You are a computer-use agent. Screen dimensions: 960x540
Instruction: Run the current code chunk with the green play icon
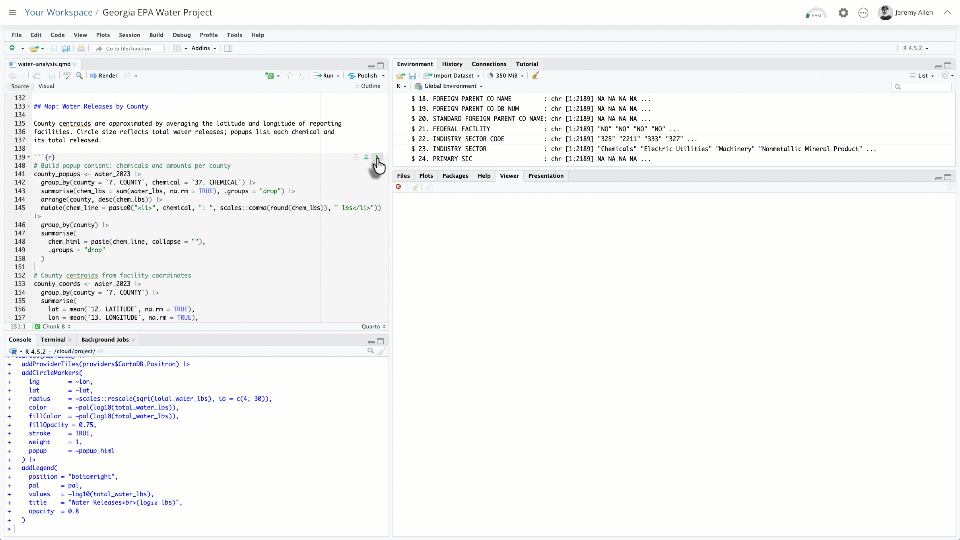379,157
